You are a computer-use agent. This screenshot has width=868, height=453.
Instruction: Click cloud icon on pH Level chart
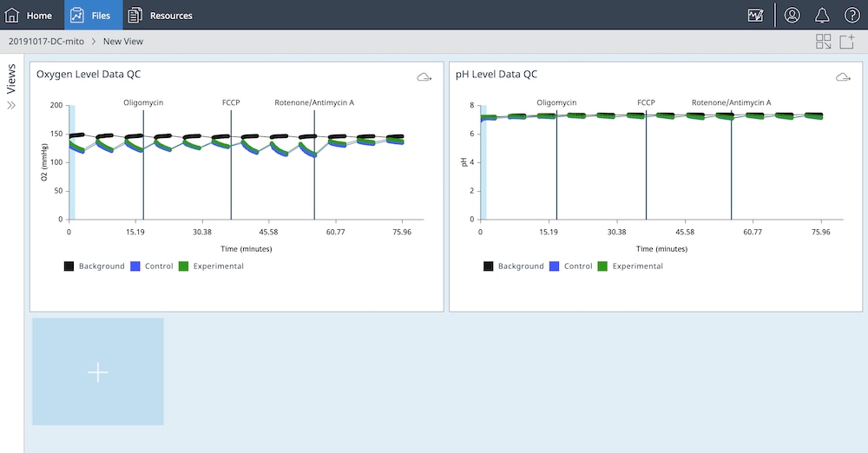click(843, 77)
